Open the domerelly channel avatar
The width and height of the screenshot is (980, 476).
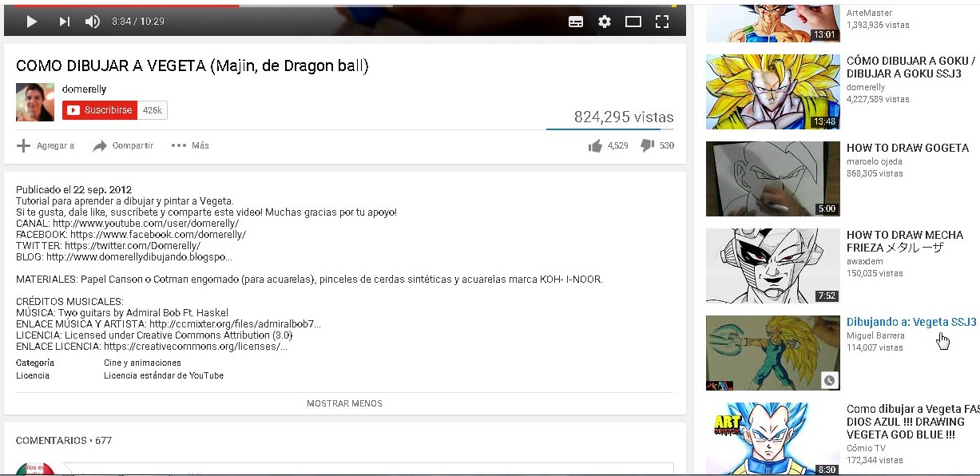click(x=35, y=102)
